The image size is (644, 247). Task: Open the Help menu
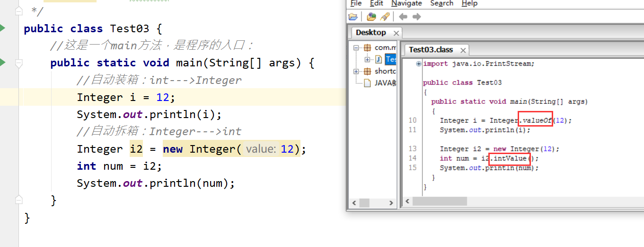click(x=469, y=3)
